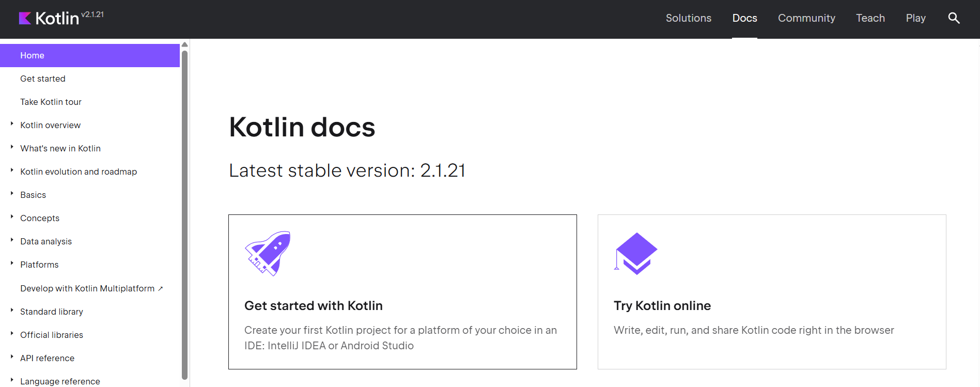This screenshot has width=980, height=387.
Task: Click the Kotlin overview sidebar label
Action: [50, 125]
